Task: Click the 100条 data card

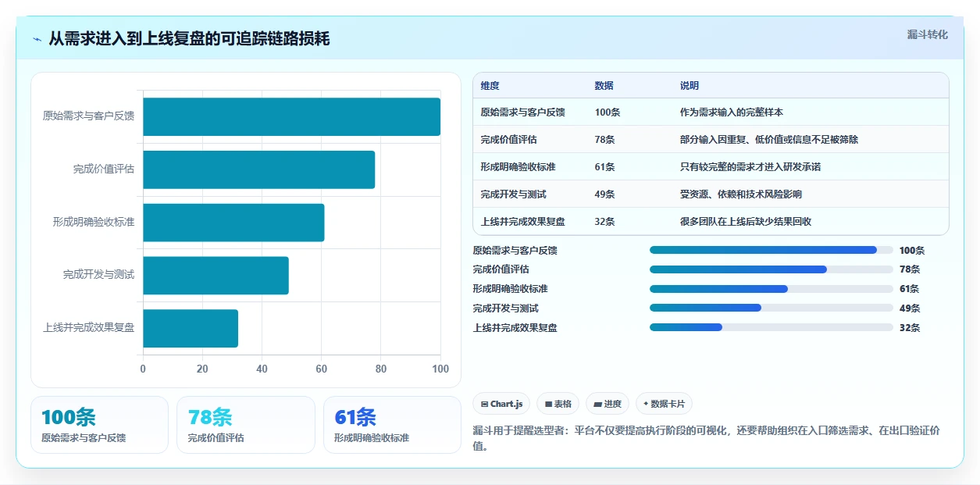Action: pyautogui.click(x=99, y=425)
